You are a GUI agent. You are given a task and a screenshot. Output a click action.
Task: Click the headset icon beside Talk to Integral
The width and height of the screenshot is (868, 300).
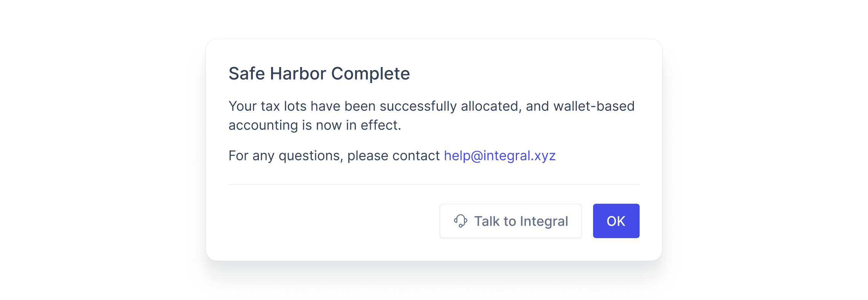tap(460, 221)
